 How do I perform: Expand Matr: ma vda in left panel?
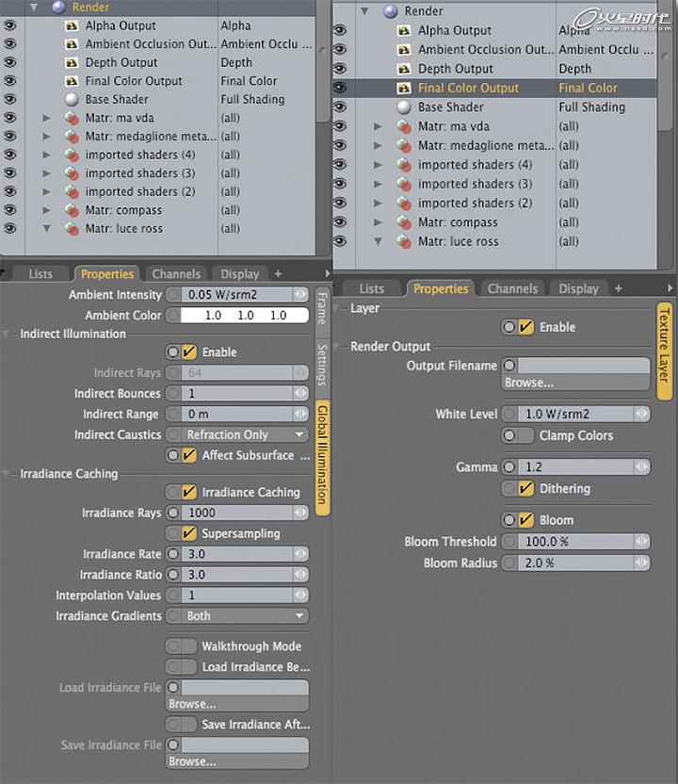46,119
